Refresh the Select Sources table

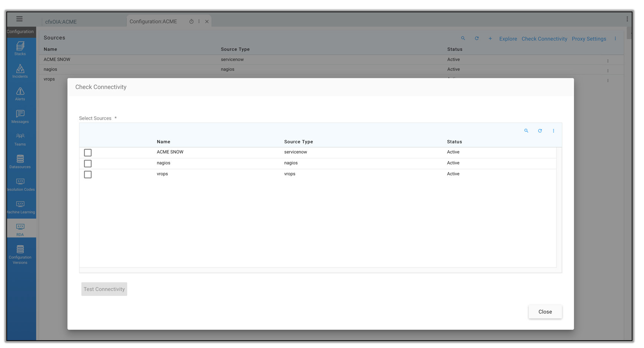tap(540, 131)
